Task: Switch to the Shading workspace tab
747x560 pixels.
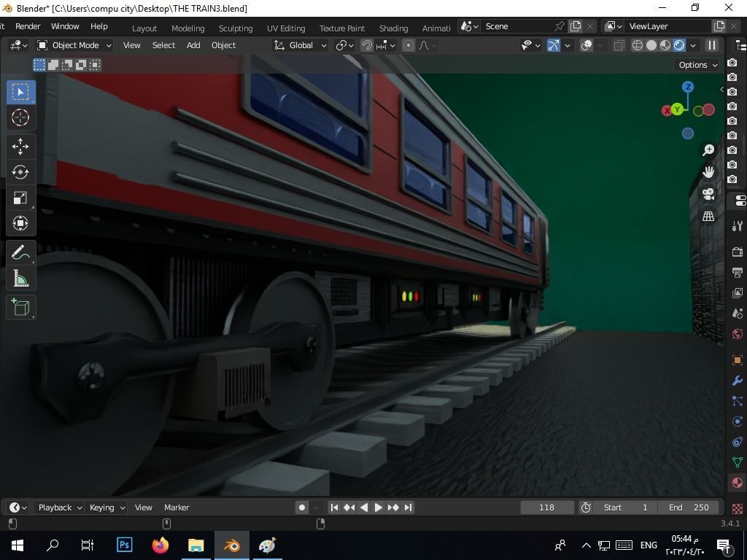Action: coord(393,28)
